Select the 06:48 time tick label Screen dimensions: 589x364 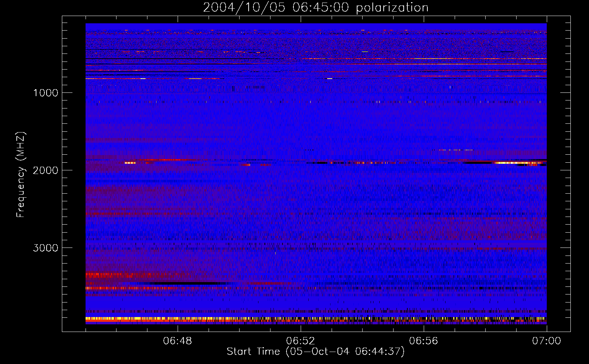pos(178,341)
